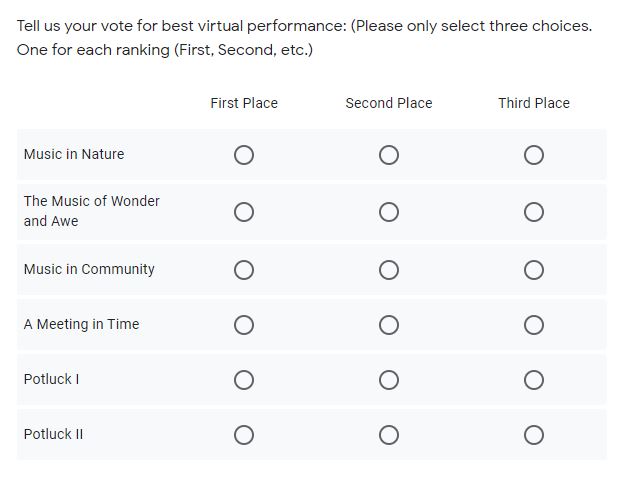Choose First Place for The Music of Wonder and Awe
Screen dimensions: 624x497
(244, 212)
